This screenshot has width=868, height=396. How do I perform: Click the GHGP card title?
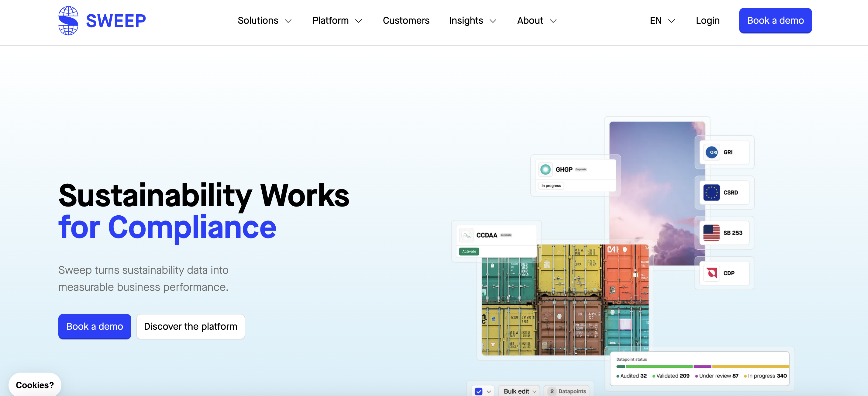click(564, 169)
